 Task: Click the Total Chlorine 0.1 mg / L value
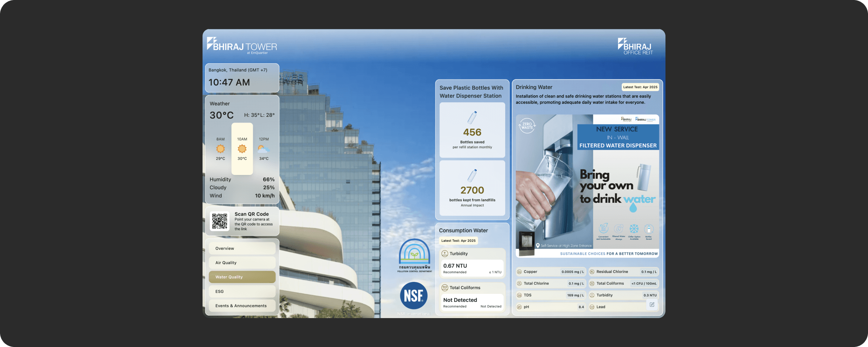pyautogui.click(x=576, y=284)
